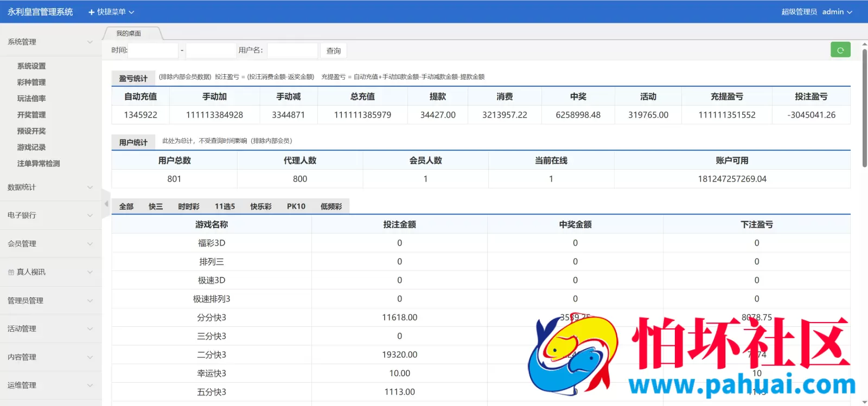
Task: Click the 查询 search button
Action: coord(334,50)
